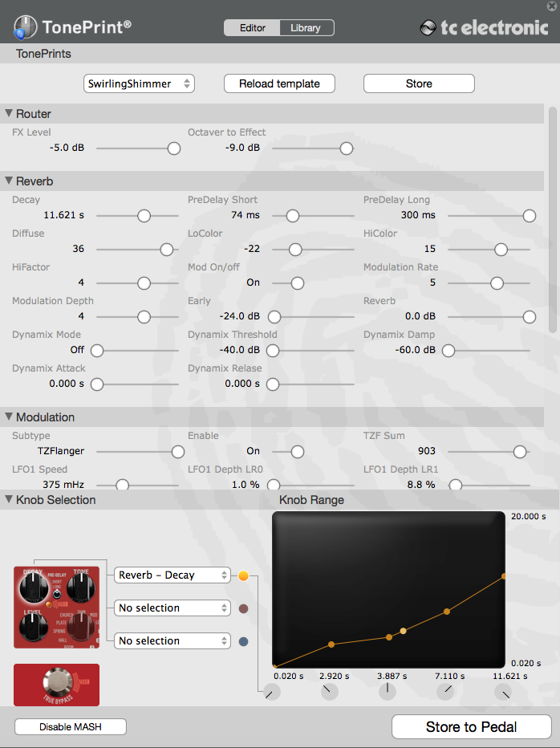This screenshot has width=560, height=748.
Task: Click the pre-delay short/long switch on pedal
Action: pos(57,594)
